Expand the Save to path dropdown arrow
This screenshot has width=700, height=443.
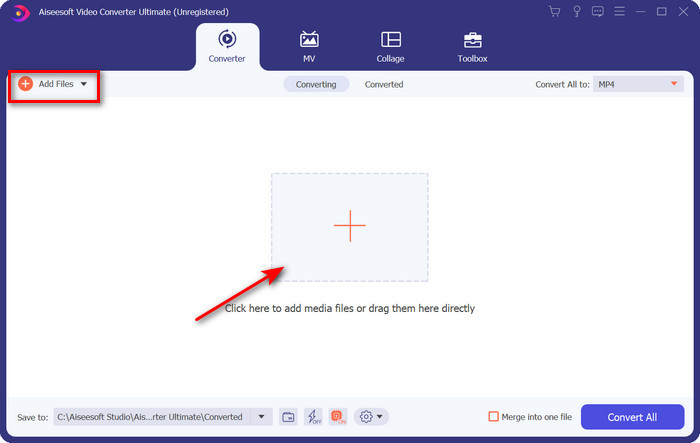tap(261, 417)
